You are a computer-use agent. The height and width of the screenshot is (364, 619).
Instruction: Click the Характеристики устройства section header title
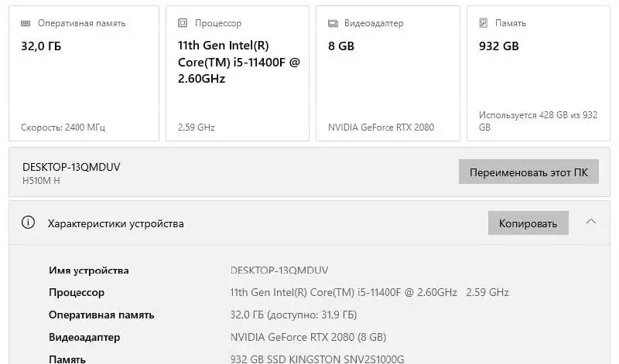(x=116, y=223)
